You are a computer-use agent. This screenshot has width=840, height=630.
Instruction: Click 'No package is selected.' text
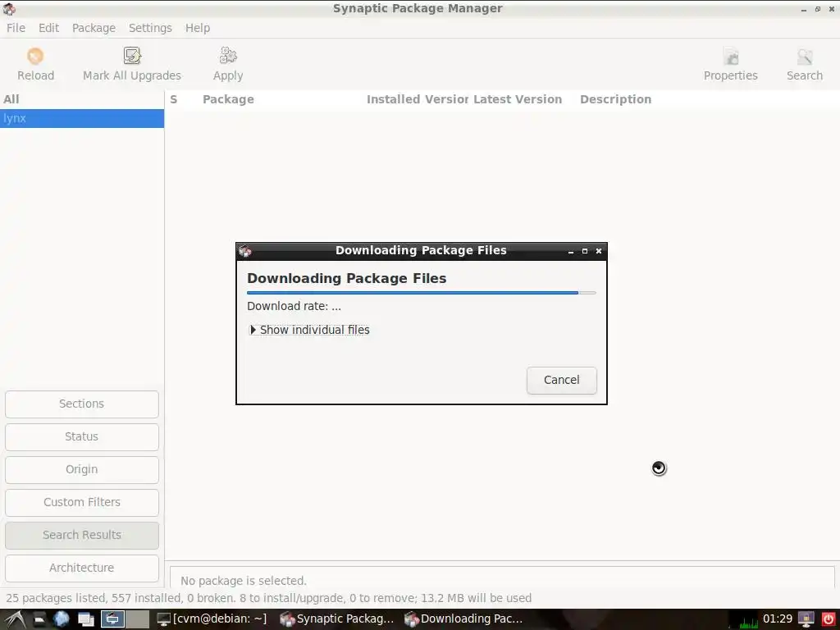pos(243,581)
